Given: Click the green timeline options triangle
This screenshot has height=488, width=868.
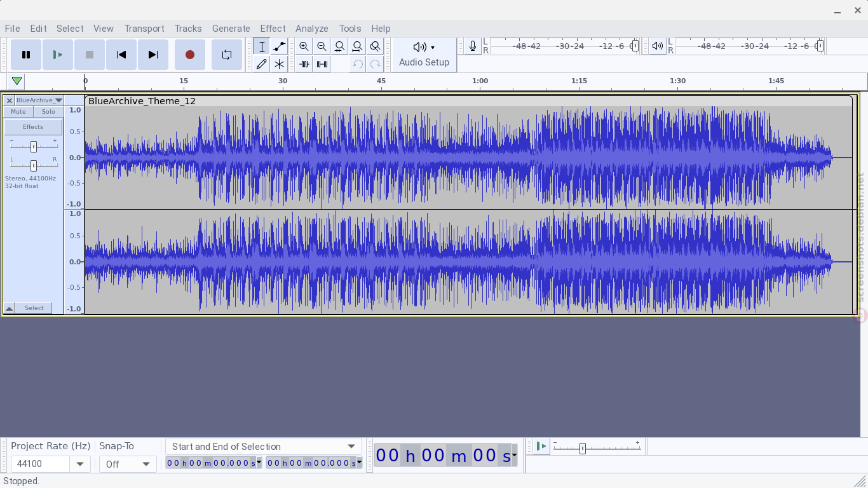Looking at the screenshot, I should (x=17, y=81).
